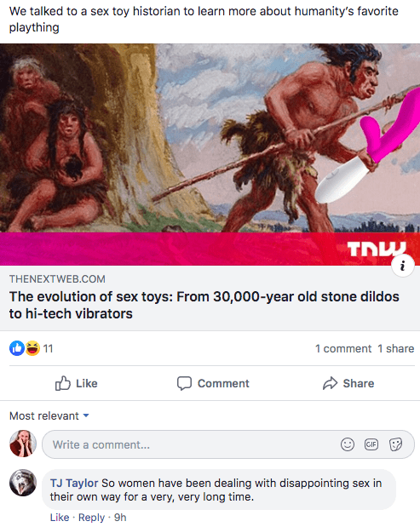This screenshot has height=527, width=420.
Task: Open the 1 comment link
Action: tap(343, 348)
